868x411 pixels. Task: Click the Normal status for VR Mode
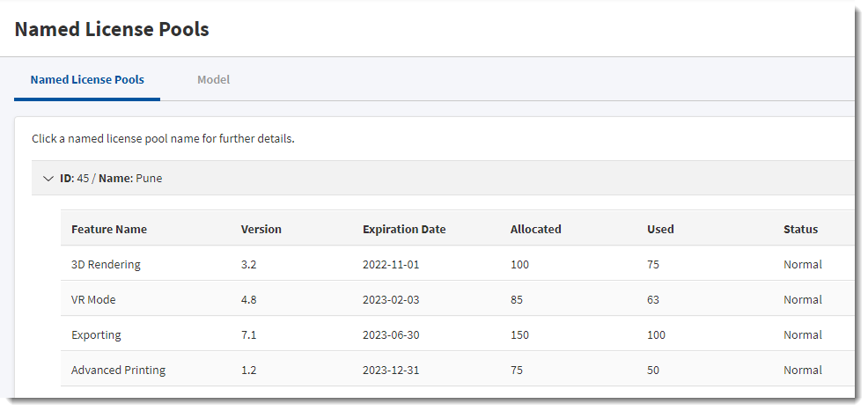[x=802, y=300]
